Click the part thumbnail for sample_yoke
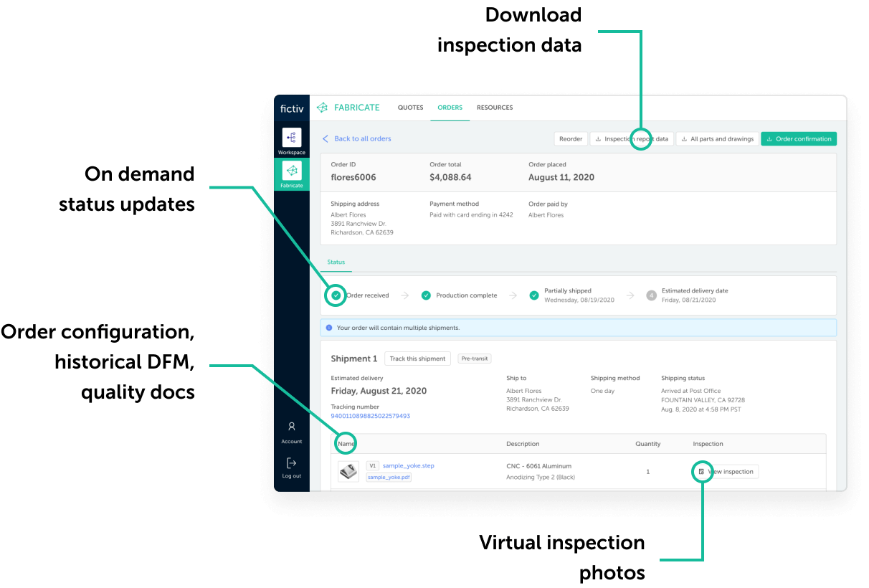Image resolution: width=869 pixels, height=588 pixels. [348, 471]
